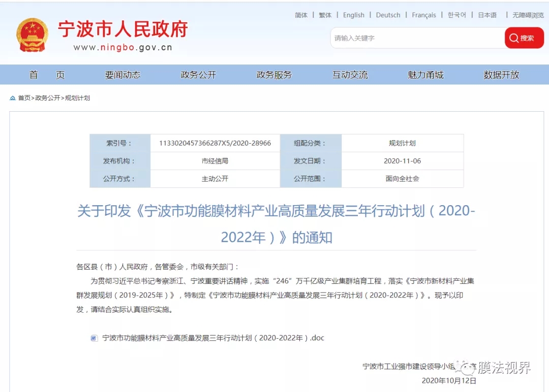
Task: Go to 数据开放 navigation item
Action: point(501,75)
